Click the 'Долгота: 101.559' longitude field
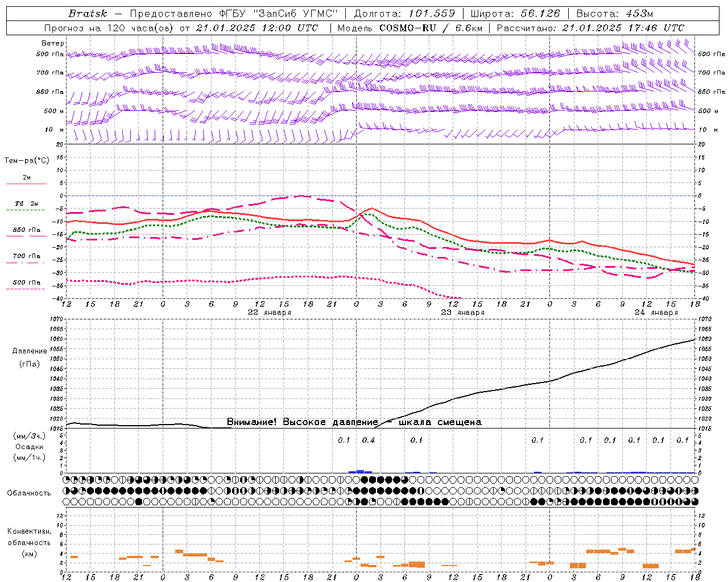Screen dimensions: 728x582 pyautogui.click(x=404, y=14)
